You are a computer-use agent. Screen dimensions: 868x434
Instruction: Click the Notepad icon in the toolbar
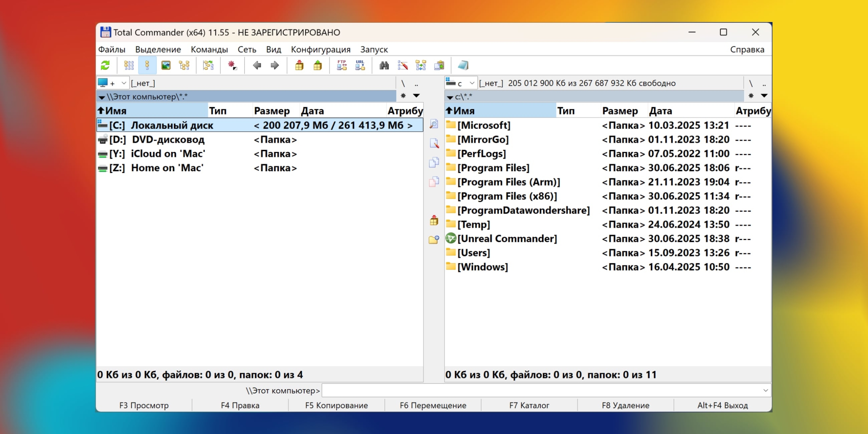pyautogui.click(x=463, y=65)
